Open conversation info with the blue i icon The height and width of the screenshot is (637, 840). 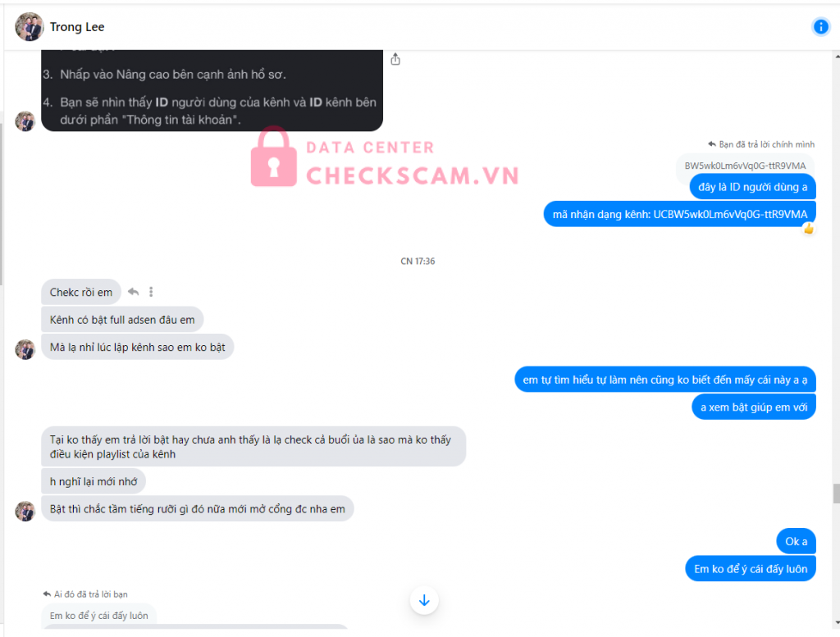tap(820, 26)
